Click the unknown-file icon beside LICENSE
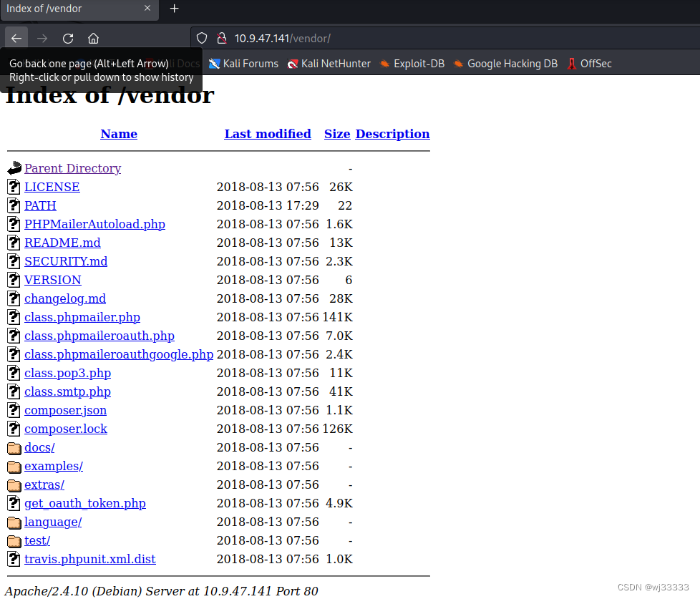Image resolution: width=700 pixels, height=599 pixels. [x=14, y=187]
